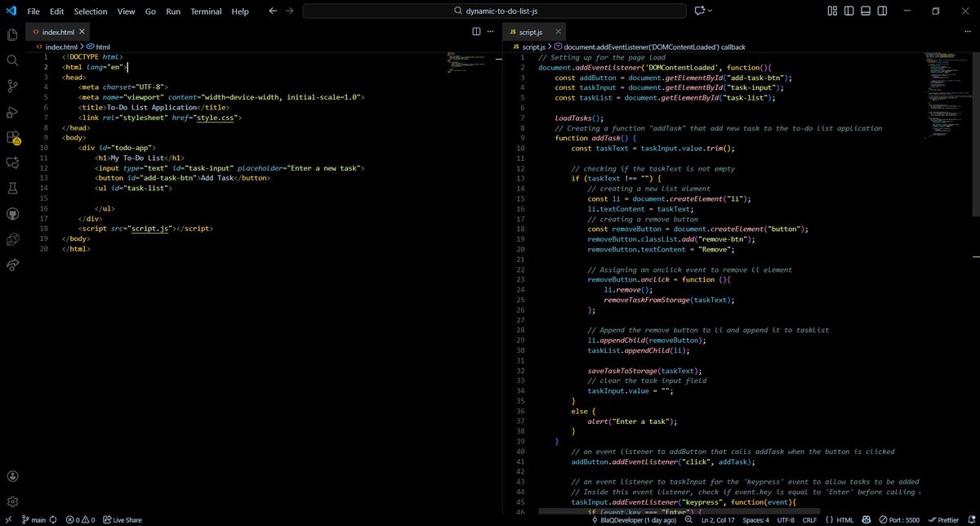Screen dimensions: 980x526
Task: Go back with the navigation arrow
Action: click(271, 11)
